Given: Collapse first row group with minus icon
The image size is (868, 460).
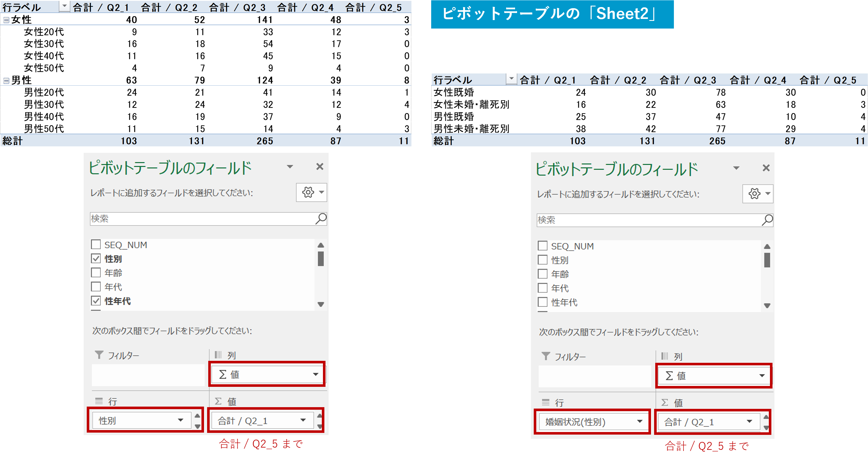Looking at the screenshot, I should point(6,20).
